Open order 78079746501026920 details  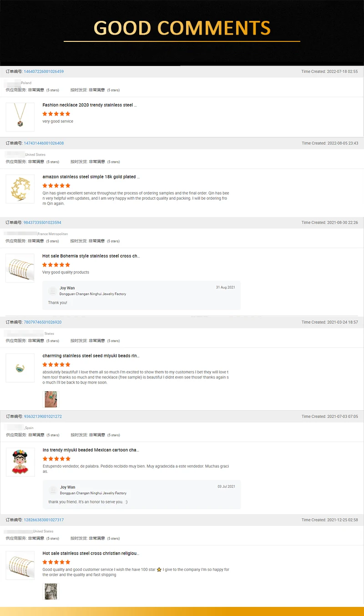42,322
